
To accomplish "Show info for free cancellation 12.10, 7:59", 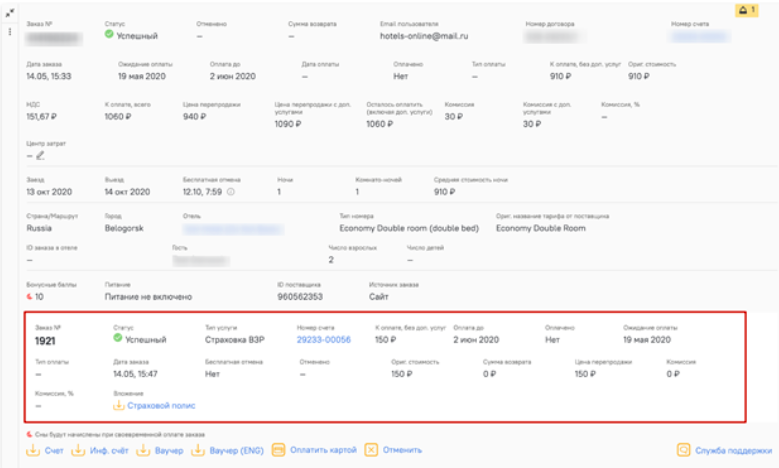I will 231,192.
